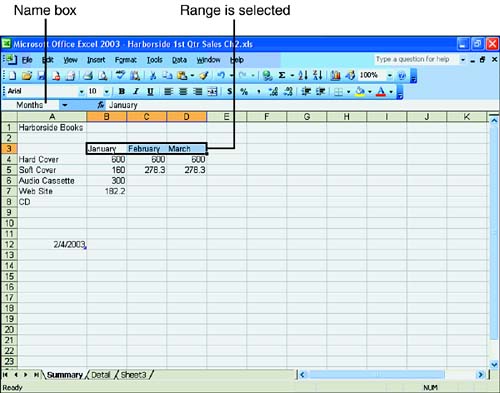Expand the paste options arrow
Viewport: 500px width, 393px height.
point(192,76)
